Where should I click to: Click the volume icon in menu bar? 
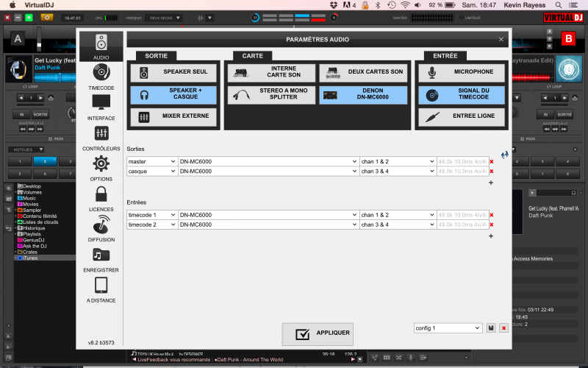[417, 5]
